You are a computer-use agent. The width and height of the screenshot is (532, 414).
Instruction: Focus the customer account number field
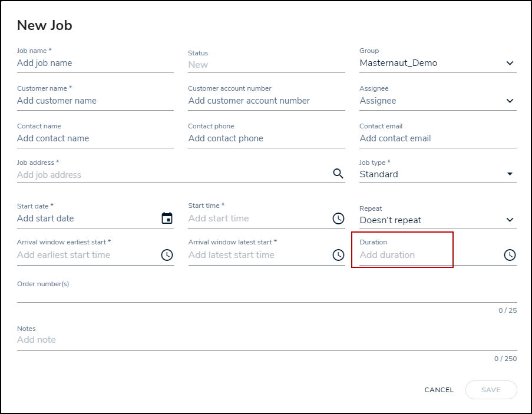(267, 101)
